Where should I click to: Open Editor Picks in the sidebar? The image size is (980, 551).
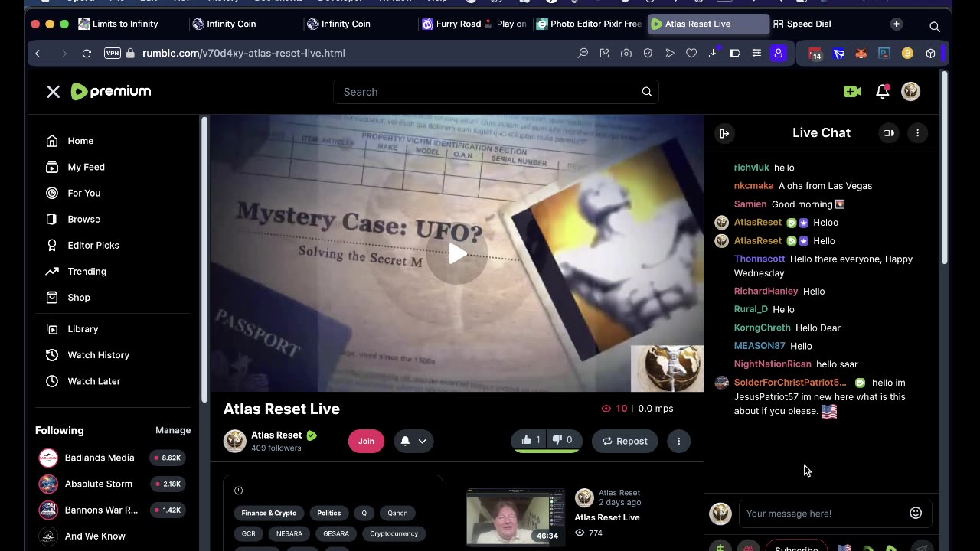pos(93,245)
